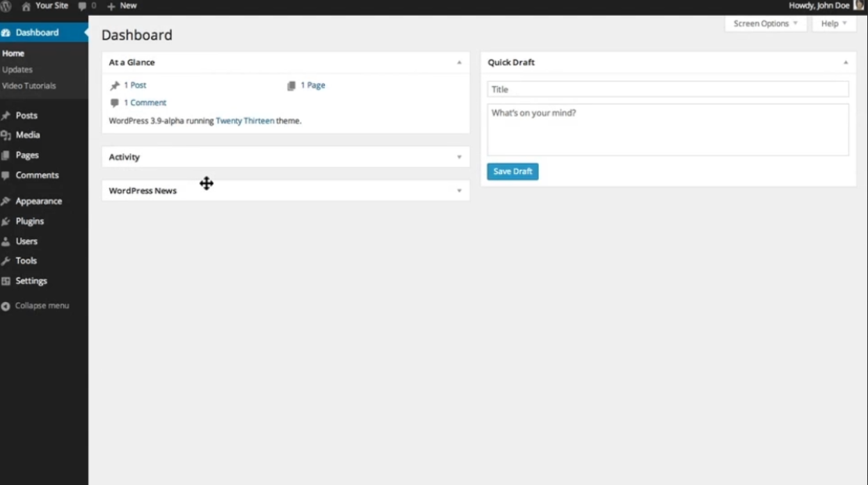The image size is (868, 485).
Task: Click the plus icon next to New
Action: tap(111, 6)
